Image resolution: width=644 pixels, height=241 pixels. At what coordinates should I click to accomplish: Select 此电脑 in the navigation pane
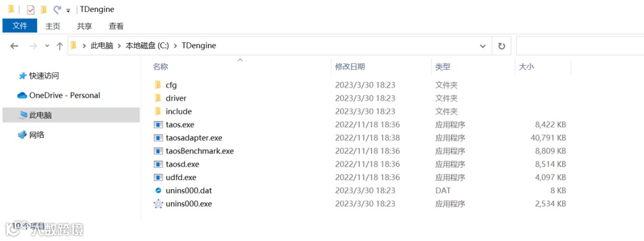point(71,115)
